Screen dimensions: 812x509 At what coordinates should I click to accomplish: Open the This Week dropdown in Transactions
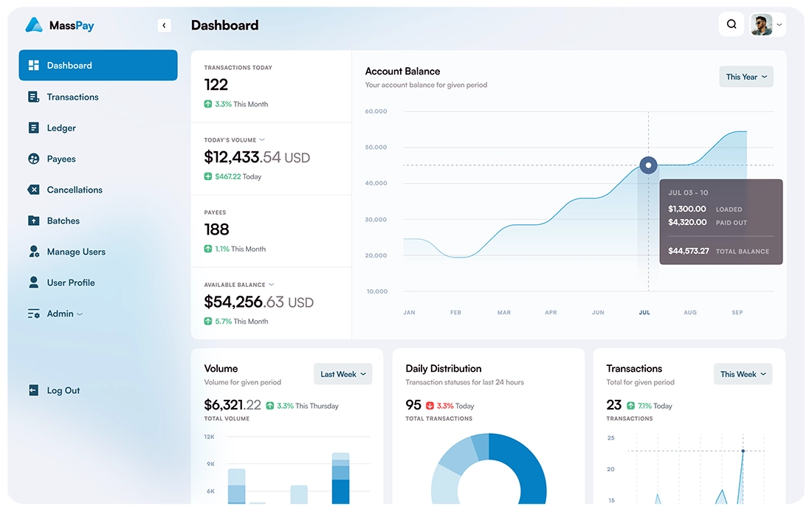[x=743, y=374]
